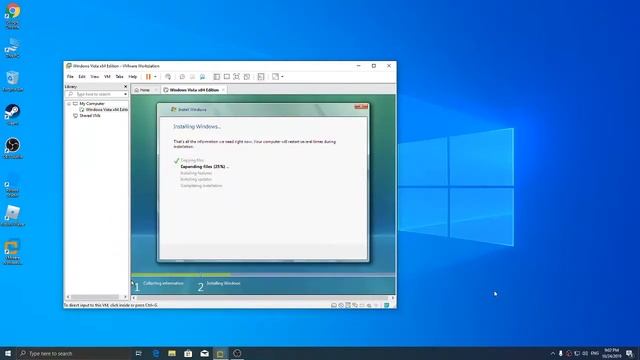This screenshot has width=640, height=360.
Task: Open the Windows Start menu
Action: coord(8,353)
